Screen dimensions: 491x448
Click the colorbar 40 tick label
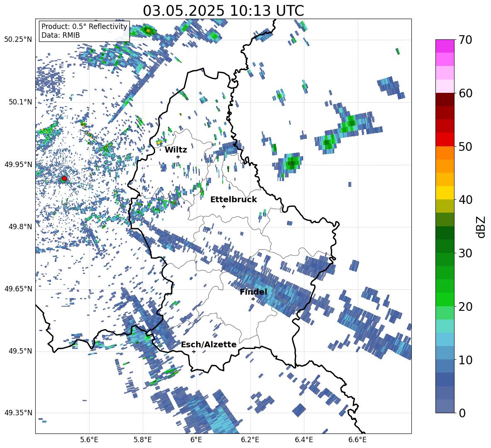465,200
